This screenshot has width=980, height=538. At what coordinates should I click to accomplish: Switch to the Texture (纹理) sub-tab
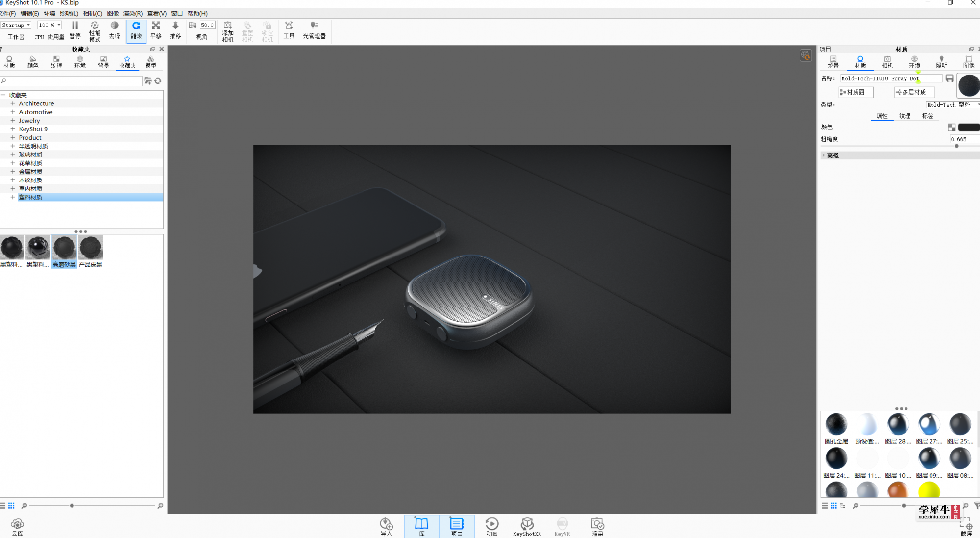[x=905, y=116]
